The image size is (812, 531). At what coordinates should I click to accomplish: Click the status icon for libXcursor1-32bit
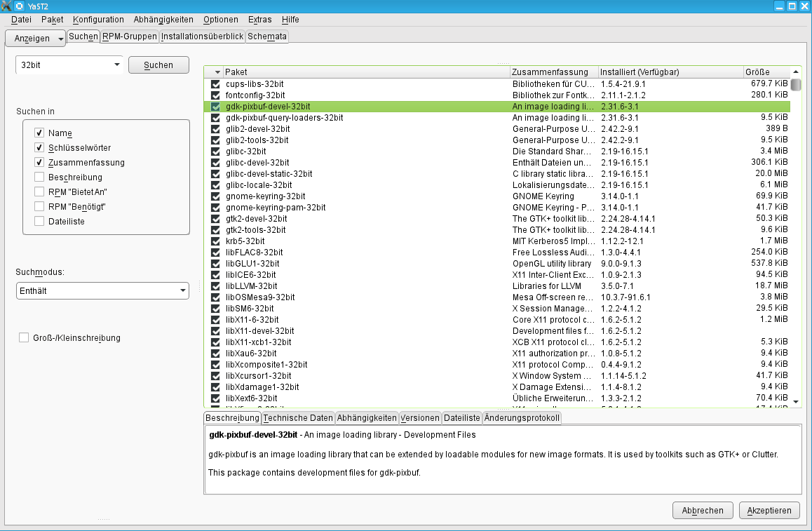215,376
